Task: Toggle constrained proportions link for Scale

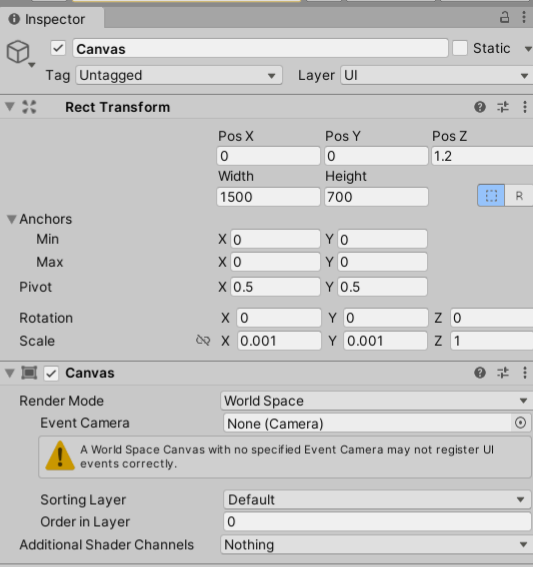Action: point(203,340)
